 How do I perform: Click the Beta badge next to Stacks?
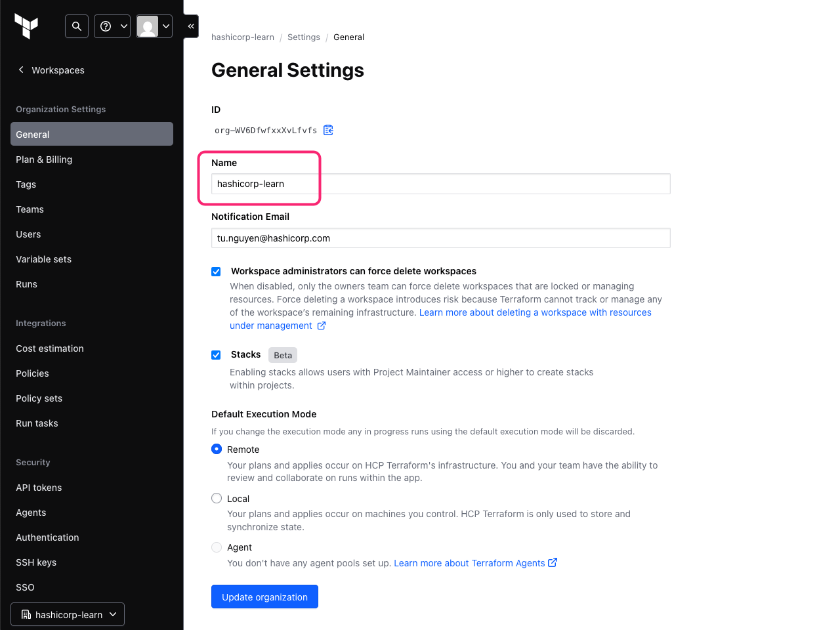pyautogui.click(x=283, y=355)
